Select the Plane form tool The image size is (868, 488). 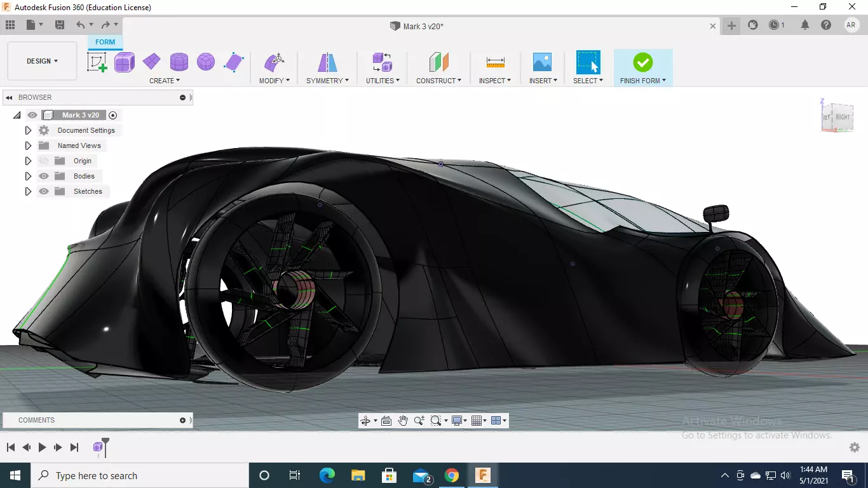click(152, 62)
